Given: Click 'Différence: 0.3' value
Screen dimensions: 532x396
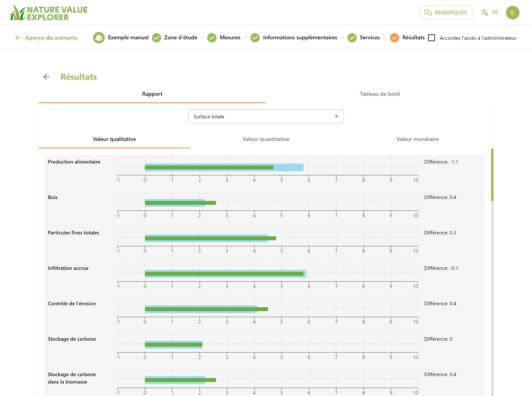Looking at the screenshot, I should [440, 233].
